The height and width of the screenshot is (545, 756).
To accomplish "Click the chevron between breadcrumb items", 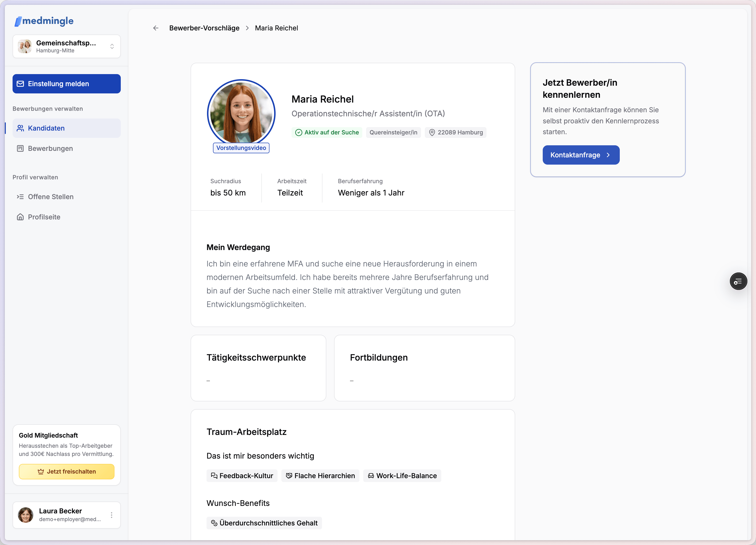I will click(x=247, y=28).
